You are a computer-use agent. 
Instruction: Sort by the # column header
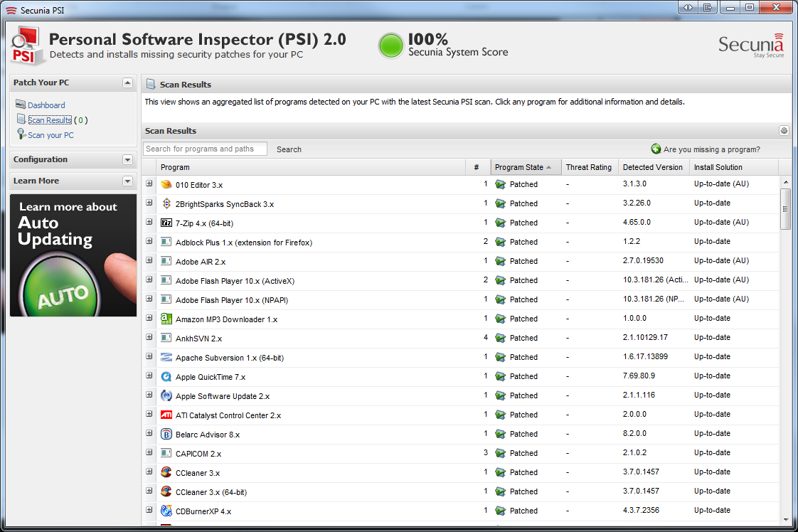(477, 167)
